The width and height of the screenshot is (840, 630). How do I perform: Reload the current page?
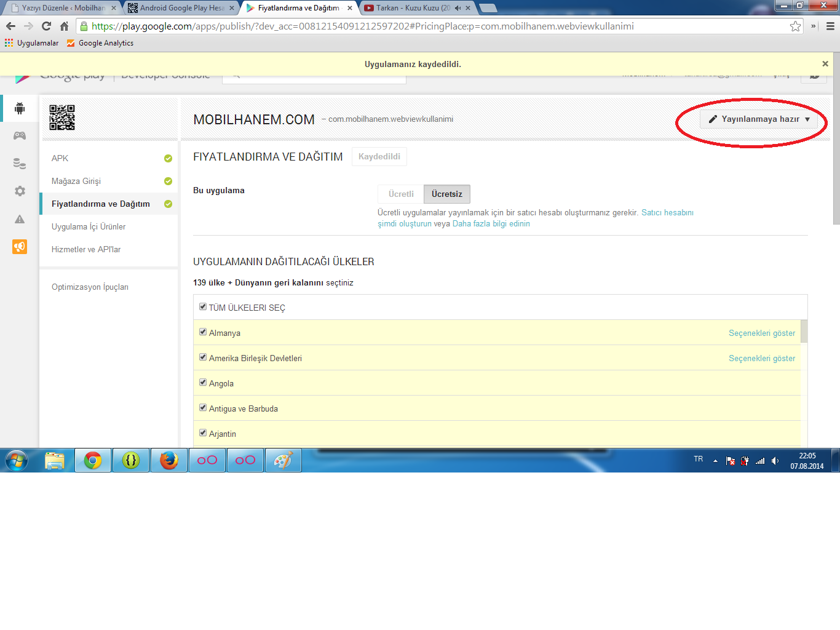pos(46,26)
